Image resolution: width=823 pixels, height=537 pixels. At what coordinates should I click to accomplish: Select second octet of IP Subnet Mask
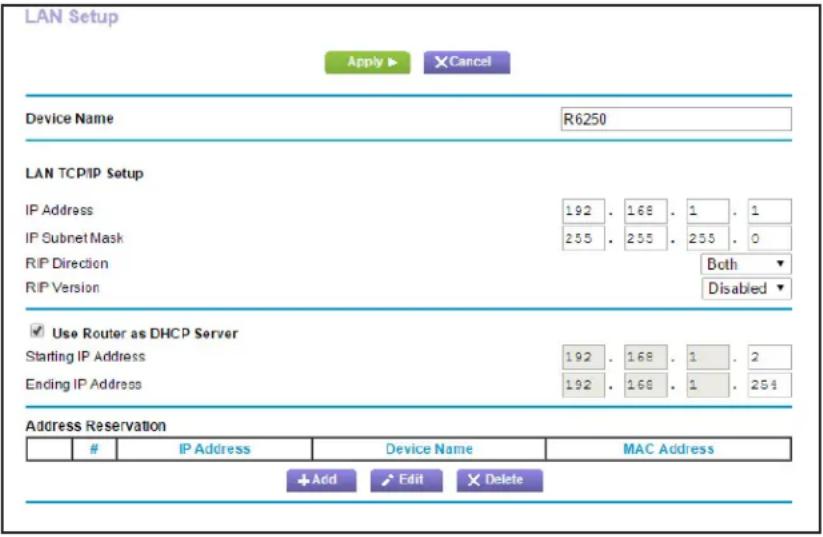[x=646, y=238]
